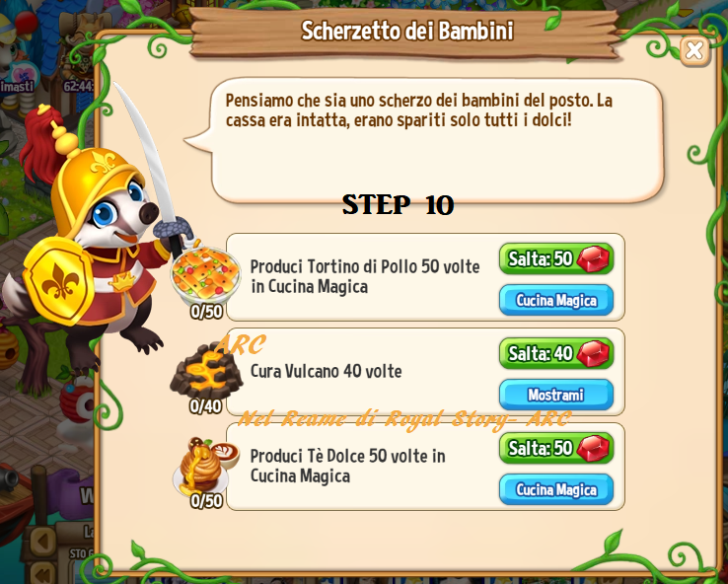Click the red gem on Tè Dolce skip
This screenshot has width=728, height=584.
(593, 449)
